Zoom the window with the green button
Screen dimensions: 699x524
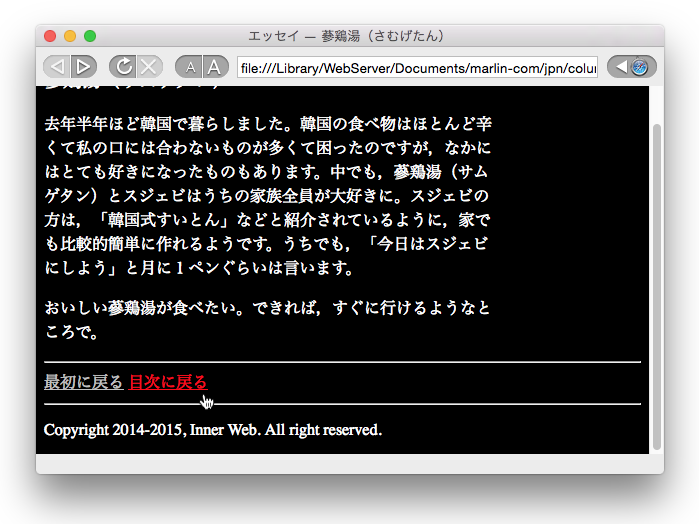pos(90,36)
